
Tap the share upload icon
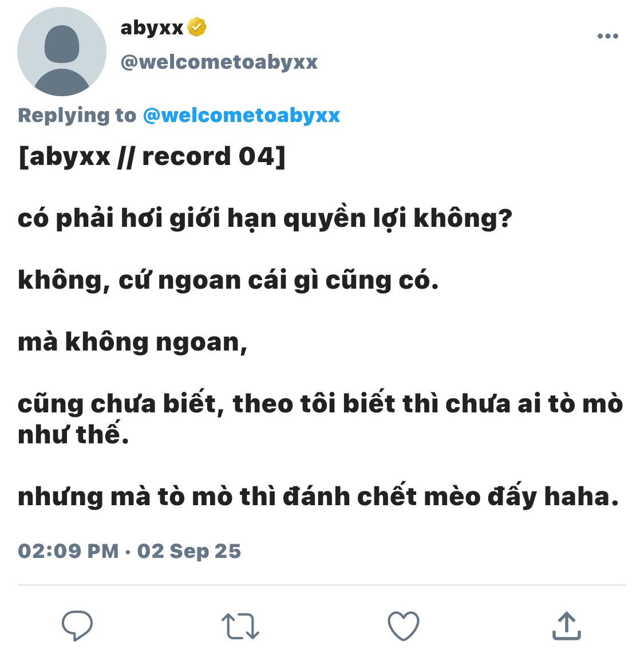click(567, 626)
